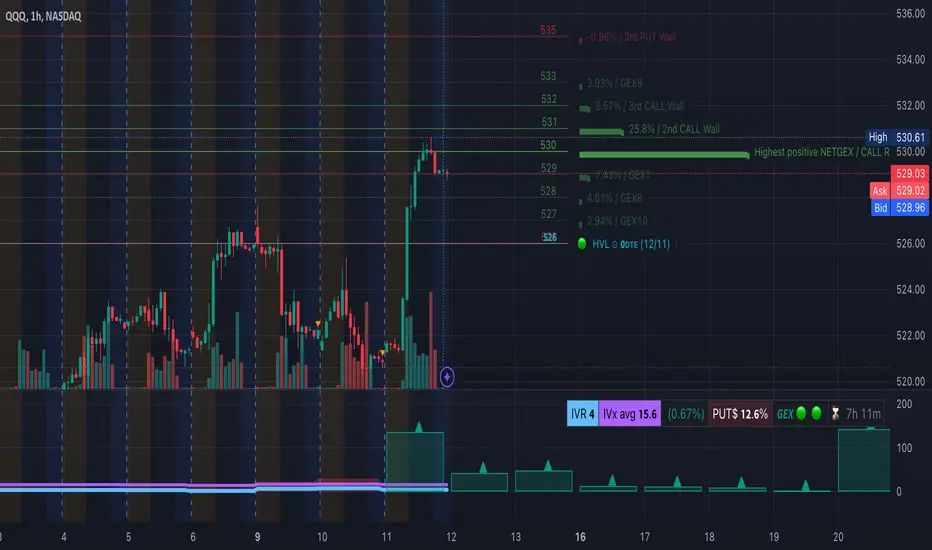Click the 'Highest positive NETGEX / CALL R' label
The width and height of the screenshot is (932, 550).
[821, 152]
